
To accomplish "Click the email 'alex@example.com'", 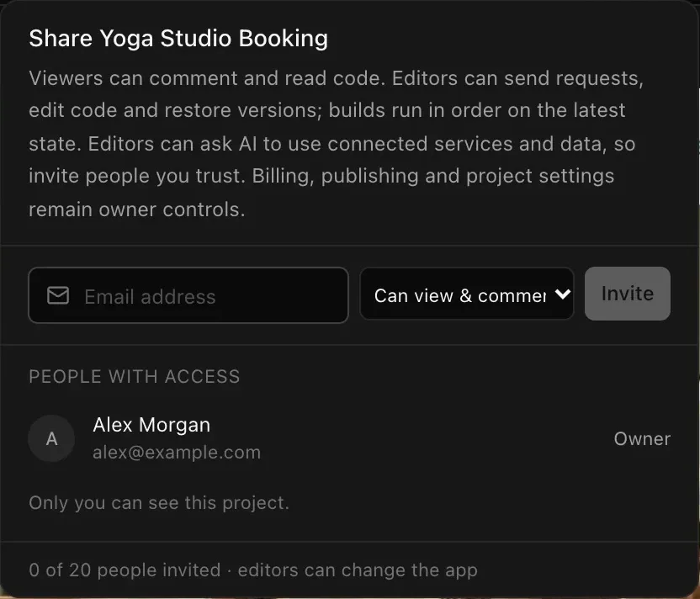I will [x=177, y=453].
